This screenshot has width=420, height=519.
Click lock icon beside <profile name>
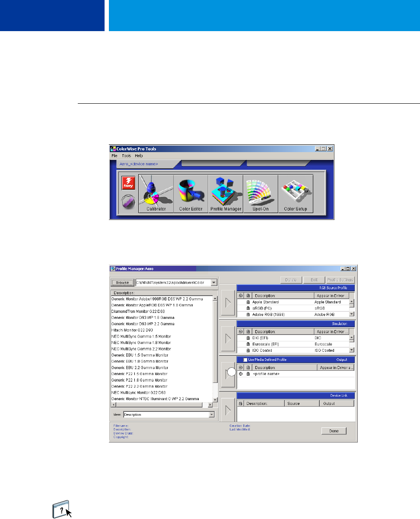pyautogui.click(x=248, y=374)
